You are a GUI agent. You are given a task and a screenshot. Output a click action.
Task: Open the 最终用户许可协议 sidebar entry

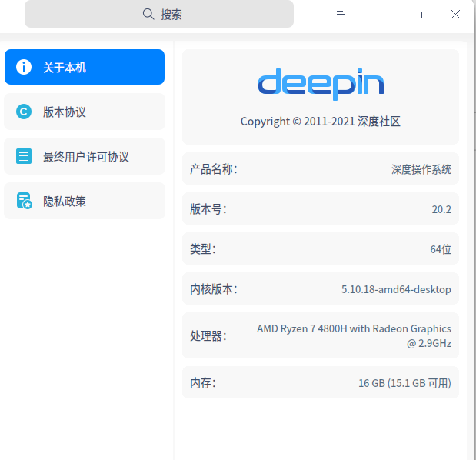[x=85, y=156]
